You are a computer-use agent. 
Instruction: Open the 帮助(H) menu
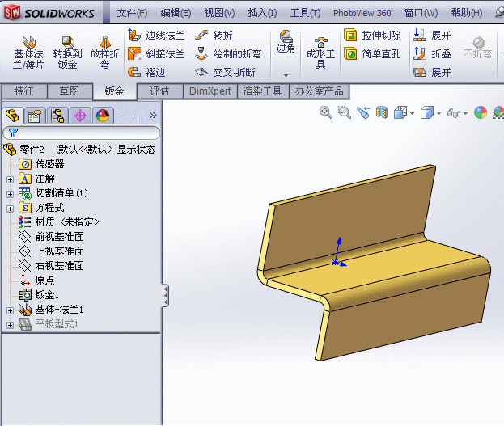(x=467, y=13)
